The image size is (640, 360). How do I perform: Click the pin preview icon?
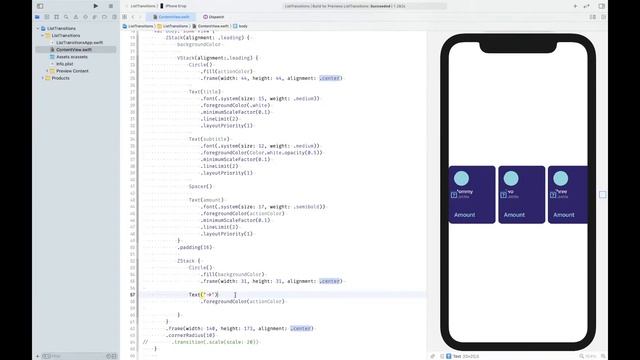tap(433, 356)
